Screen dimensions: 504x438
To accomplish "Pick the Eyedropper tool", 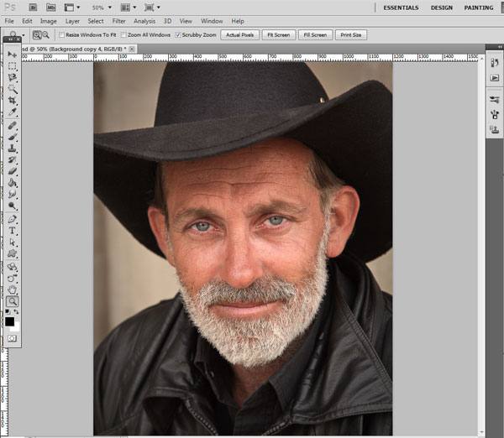I will [13, 112].
